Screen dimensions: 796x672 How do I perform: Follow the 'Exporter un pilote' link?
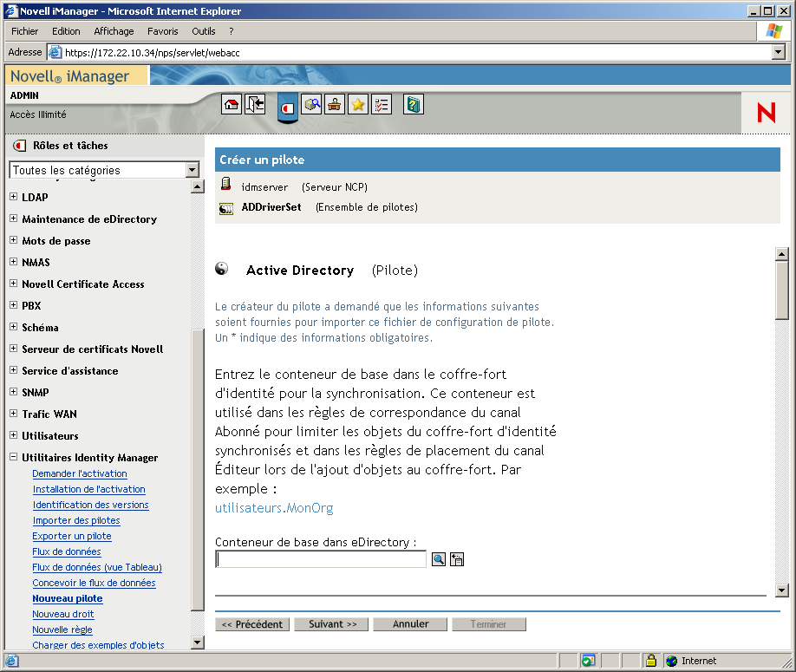(x=72, y=536)
